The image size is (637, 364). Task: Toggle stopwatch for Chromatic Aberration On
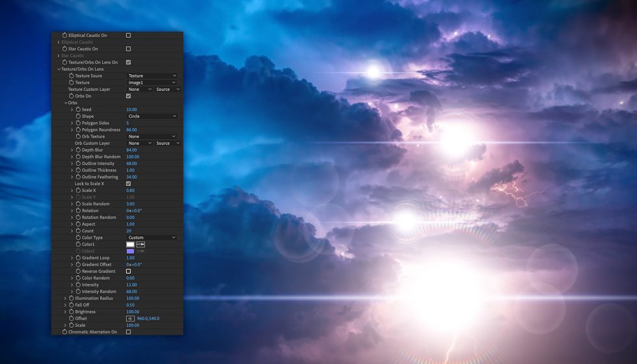[x=64, y=332]
